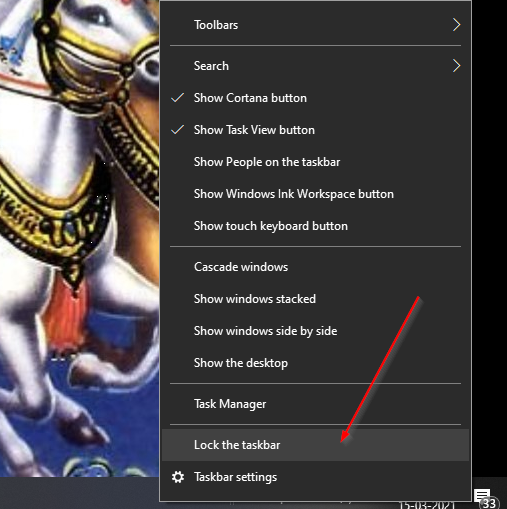The width and height of the screenshot is (507, 509).
Task: Expand the Toolbars submenu arrow
Action: pos(456,25)
